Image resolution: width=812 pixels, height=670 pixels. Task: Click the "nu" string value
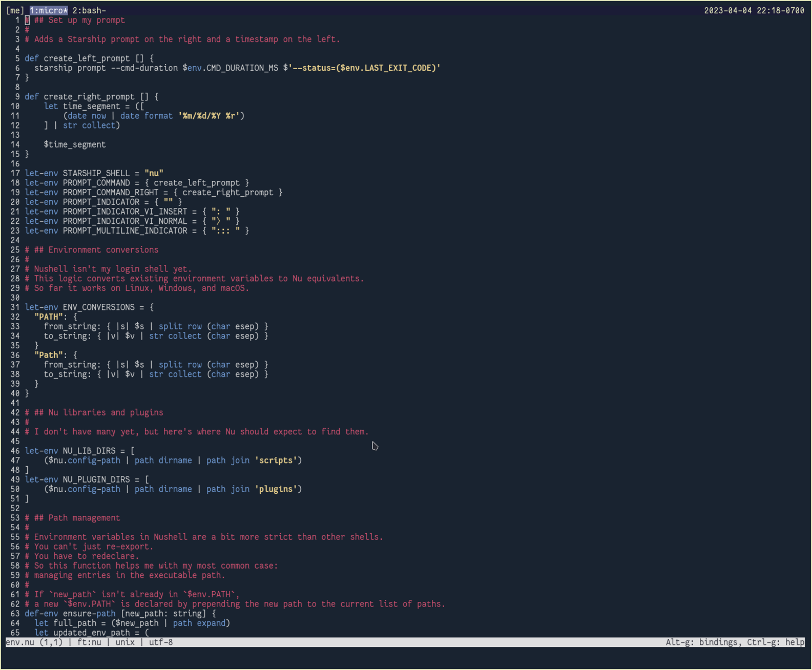[x=154, y=173]
